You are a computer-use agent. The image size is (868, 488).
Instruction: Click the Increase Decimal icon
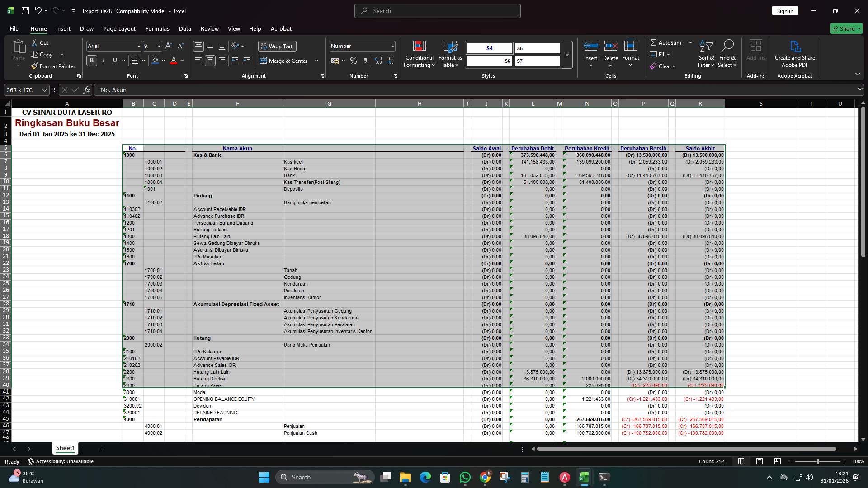pyautogui.click(x=378, y=61)
